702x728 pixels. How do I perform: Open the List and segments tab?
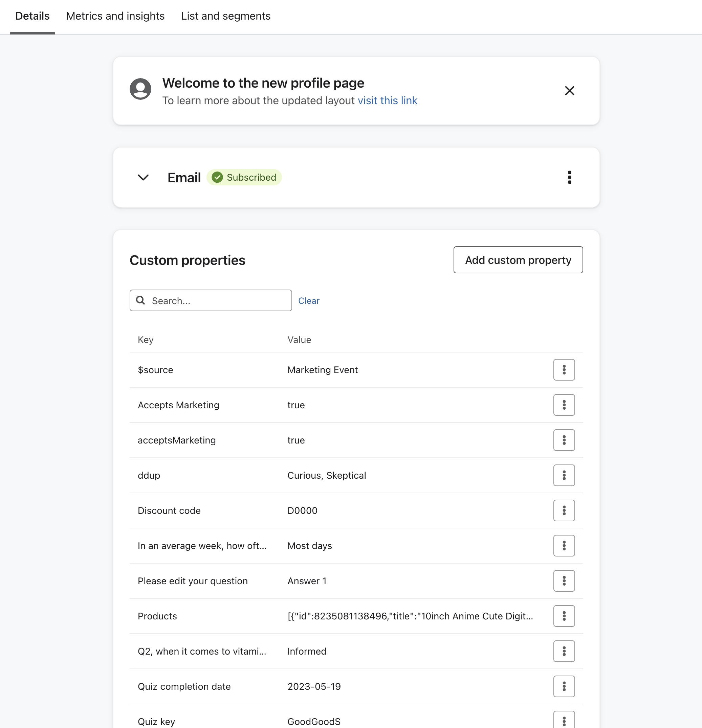(x=225, y=16)
